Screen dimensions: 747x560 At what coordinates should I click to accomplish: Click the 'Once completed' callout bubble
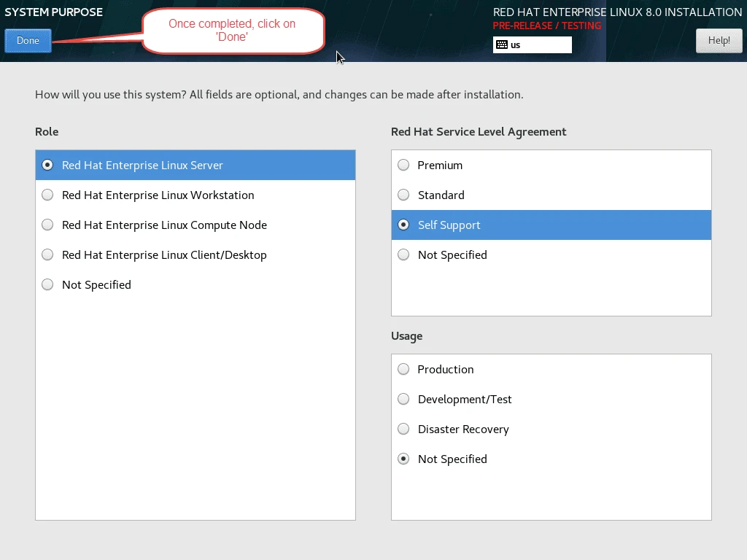[x=232, y=31]
